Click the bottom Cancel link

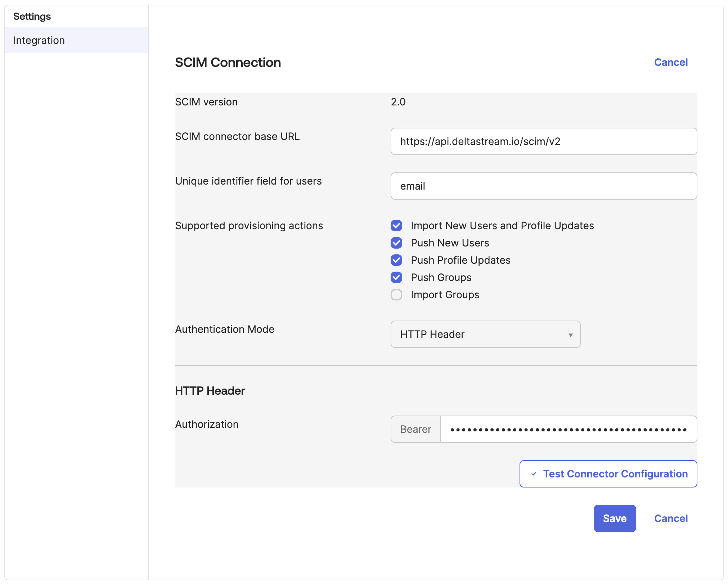point(670,518)
